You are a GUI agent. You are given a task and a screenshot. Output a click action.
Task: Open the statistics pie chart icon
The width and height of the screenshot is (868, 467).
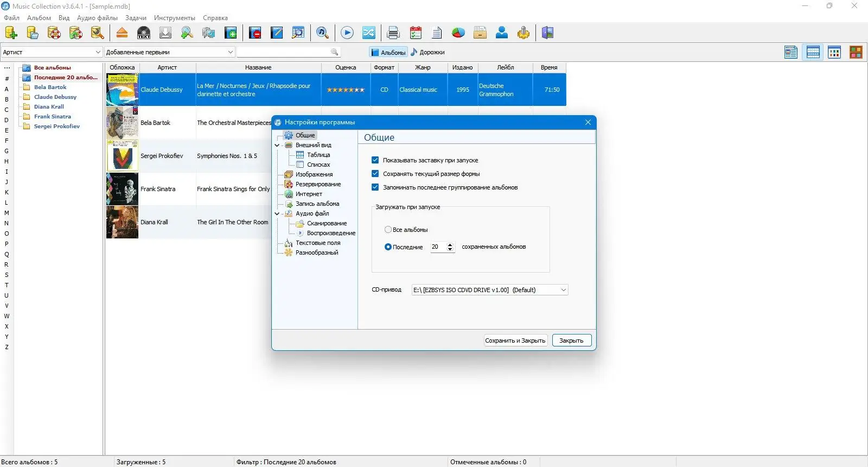(x=458, y=33)
